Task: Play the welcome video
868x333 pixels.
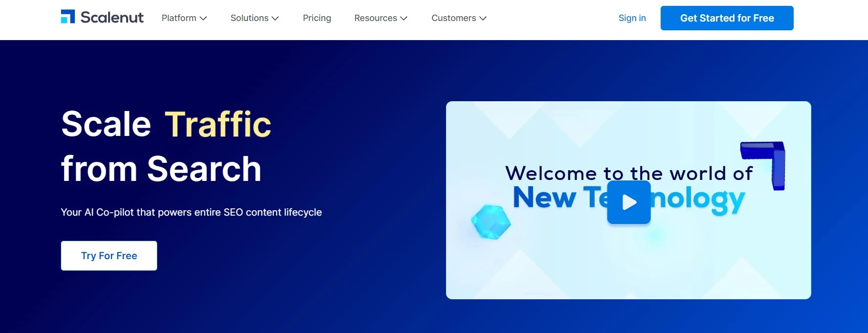Action: coord(629,202)
